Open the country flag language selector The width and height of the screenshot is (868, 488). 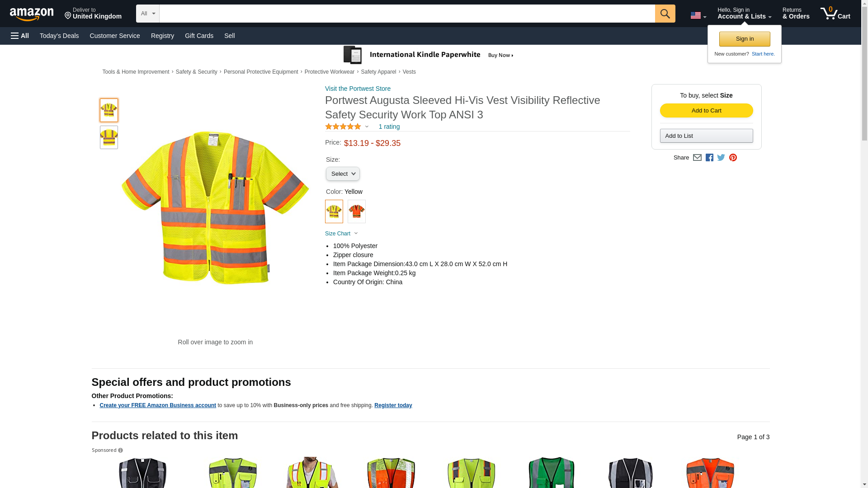tap(698, 15)
